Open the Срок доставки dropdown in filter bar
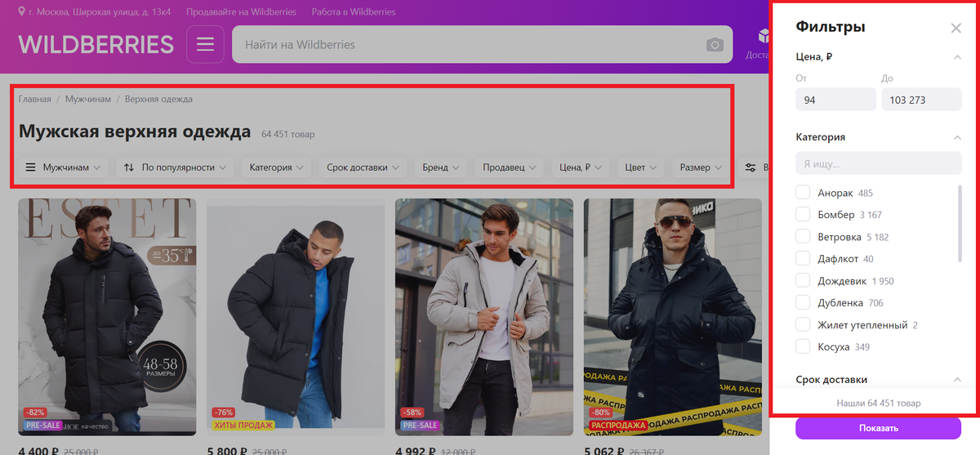 click(x=363, y=167)
